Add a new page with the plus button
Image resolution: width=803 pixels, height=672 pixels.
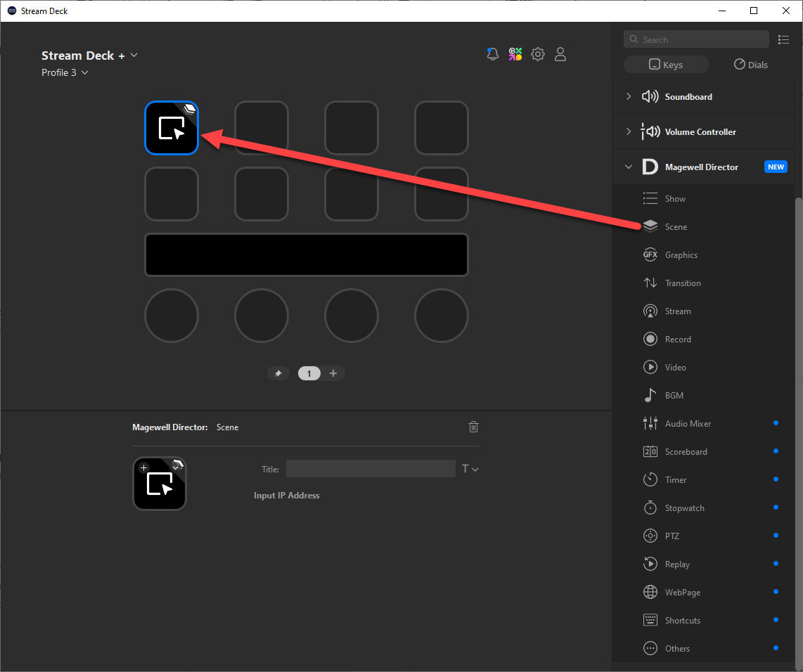point(333,374)
